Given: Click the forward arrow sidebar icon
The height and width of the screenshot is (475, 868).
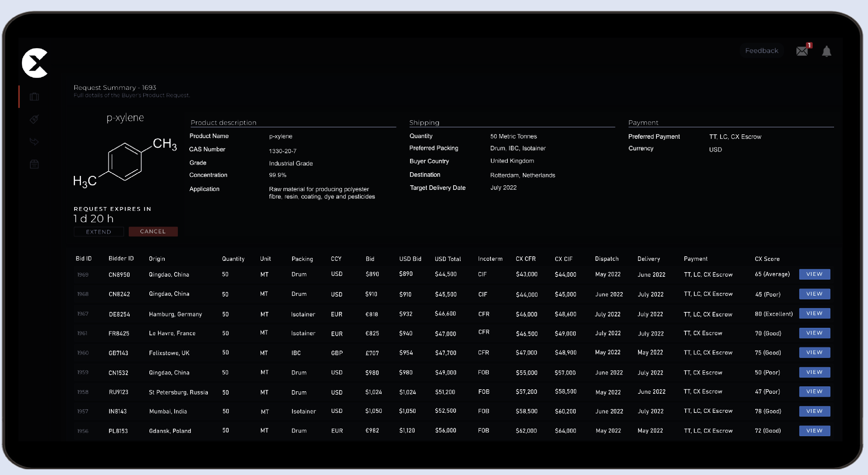Looking at the screenshot, I should pos(34,142).
